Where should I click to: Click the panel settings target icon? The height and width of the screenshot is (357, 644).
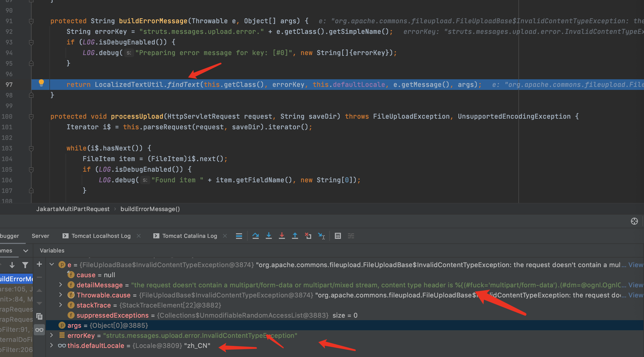634,221
